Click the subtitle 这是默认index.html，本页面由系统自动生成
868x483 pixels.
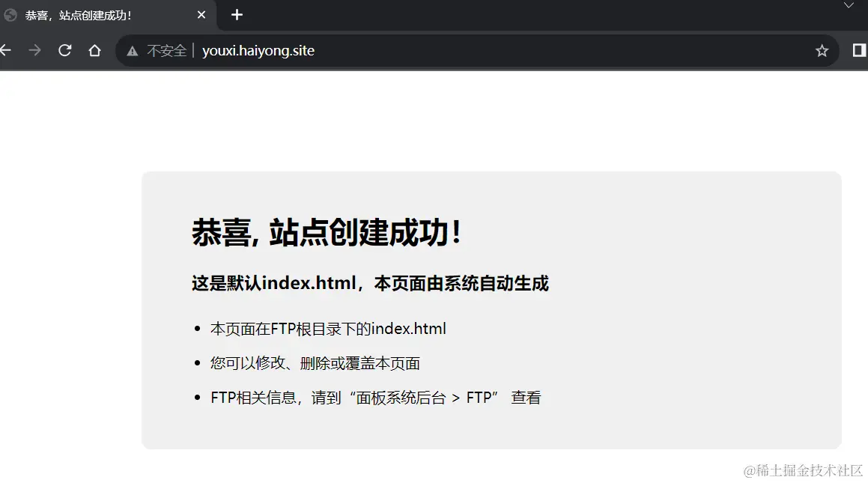(x=370, y=283)
